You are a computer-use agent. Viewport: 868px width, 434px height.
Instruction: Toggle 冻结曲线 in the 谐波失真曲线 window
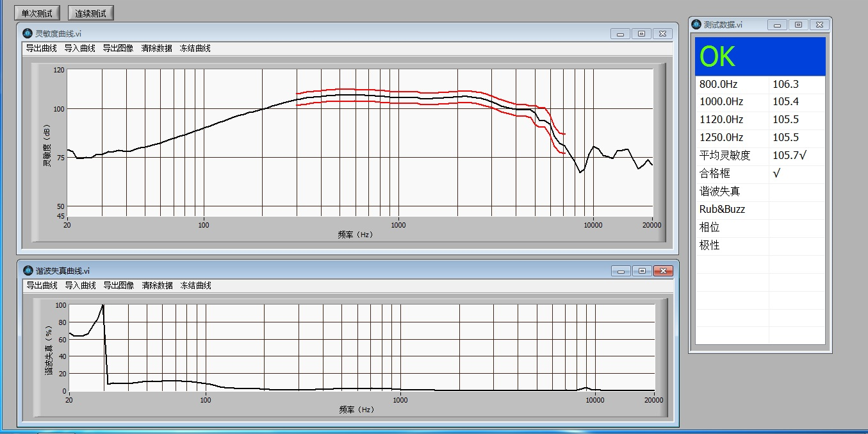(195, 285)
